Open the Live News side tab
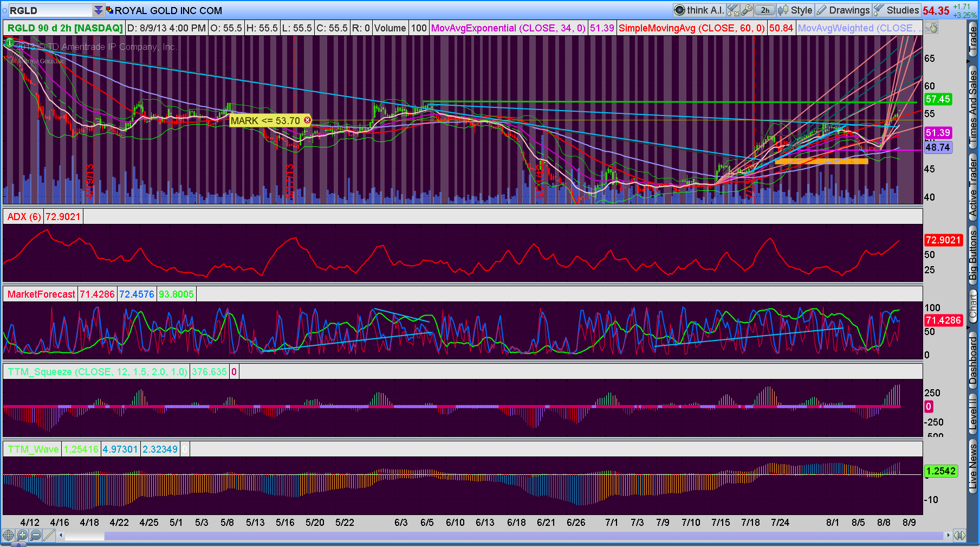 (973, 467)
